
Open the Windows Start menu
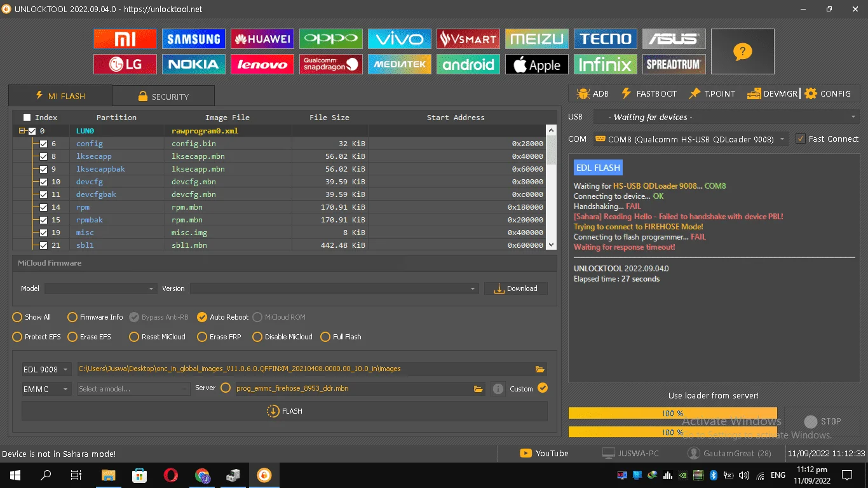click(15, 475)
